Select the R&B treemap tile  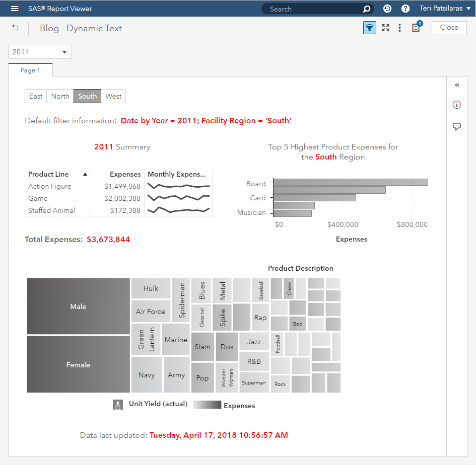254,361
